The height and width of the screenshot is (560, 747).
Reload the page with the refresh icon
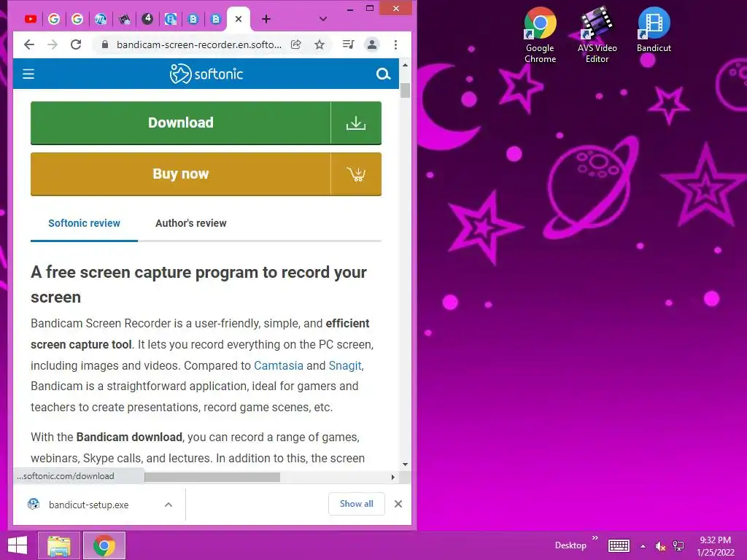tap(76, 44)
